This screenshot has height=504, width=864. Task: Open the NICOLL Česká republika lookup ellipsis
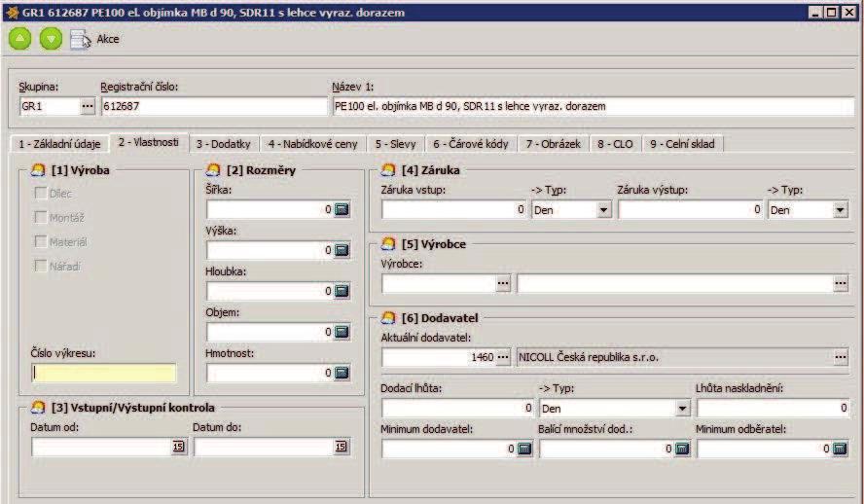pyautogui.click(x=840, y=357)
